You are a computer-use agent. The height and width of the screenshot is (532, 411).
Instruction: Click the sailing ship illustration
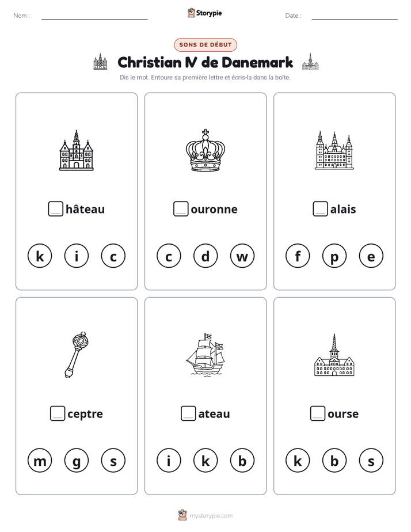[205, 354]
